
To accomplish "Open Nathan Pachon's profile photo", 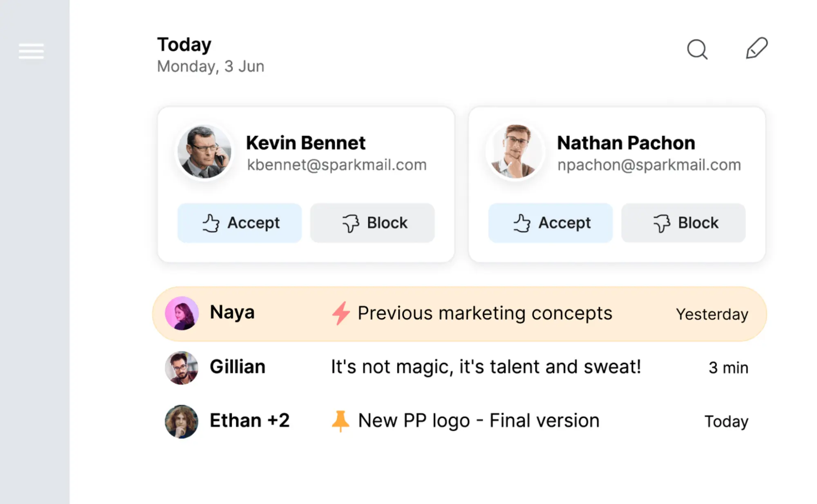I will tap(515, 152).
